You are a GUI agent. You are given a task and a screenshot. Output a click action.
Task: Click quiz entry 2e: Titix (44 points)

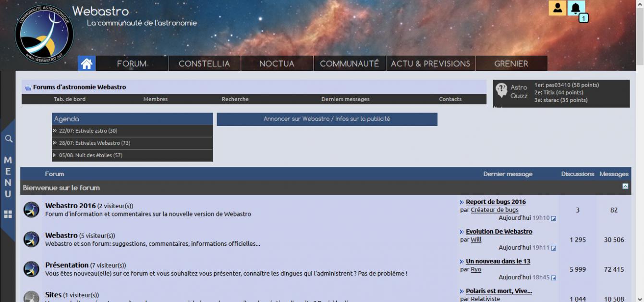pos(559,92)
